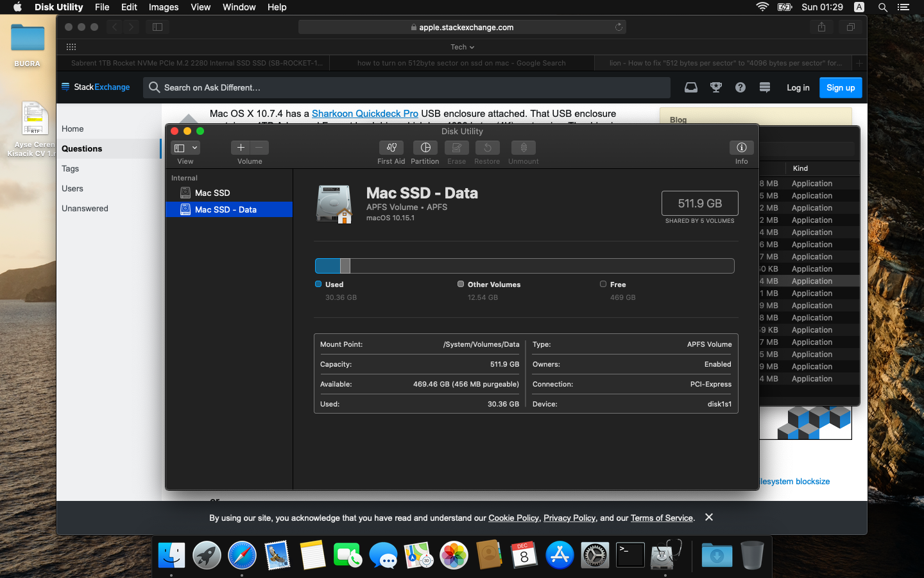Image resolution: width=924 pixels, height=578 pixels.
Task: Open the help question mark icon
Action: coord(740,87)
